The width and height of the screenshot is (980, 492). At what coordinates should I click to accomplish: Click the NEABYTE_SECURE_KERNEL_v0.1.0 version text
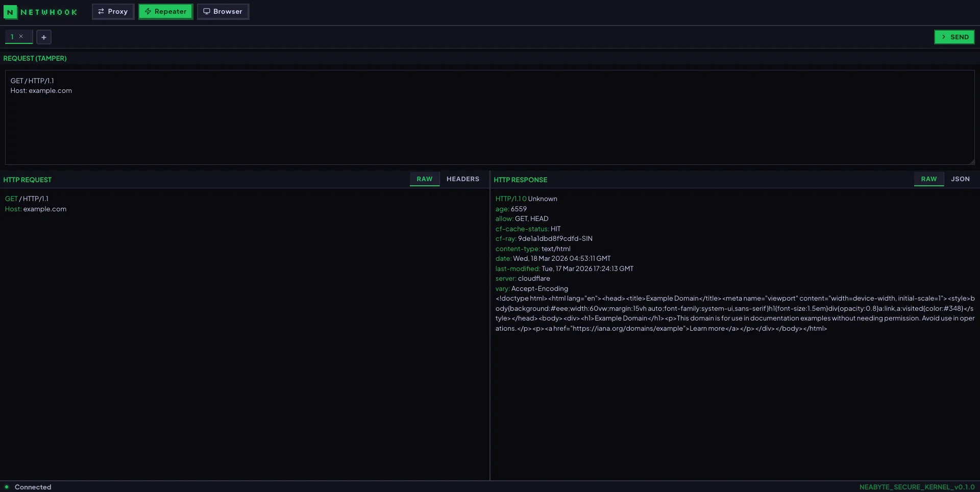(x=917, y=487)
